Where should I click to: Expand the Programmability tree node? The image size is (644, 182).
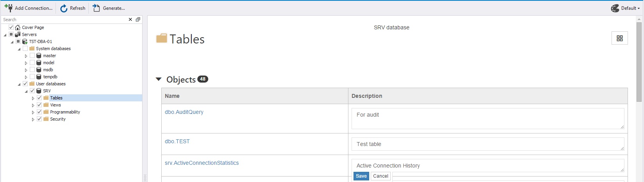(x=33, y=112)
